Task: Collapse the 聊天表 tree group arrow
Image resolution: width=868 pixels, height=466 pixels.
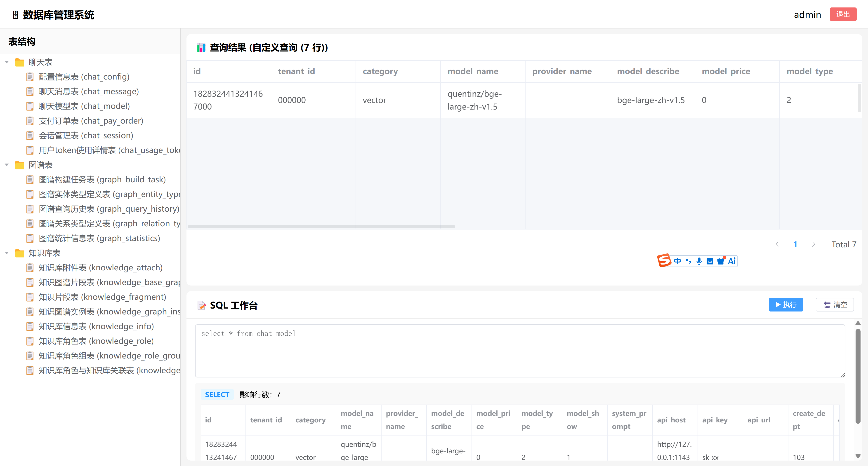Action: point(7,62)
